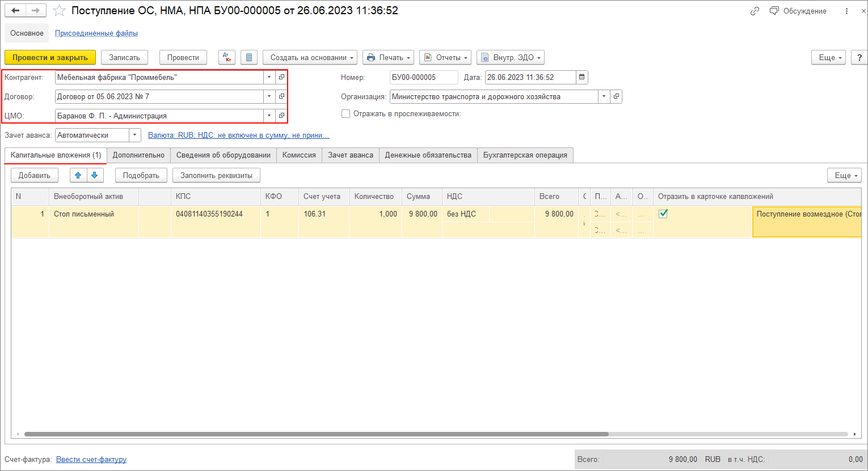Select the Капитальные вложения (1) tab
Screen dimensions: 868x471
56,155
